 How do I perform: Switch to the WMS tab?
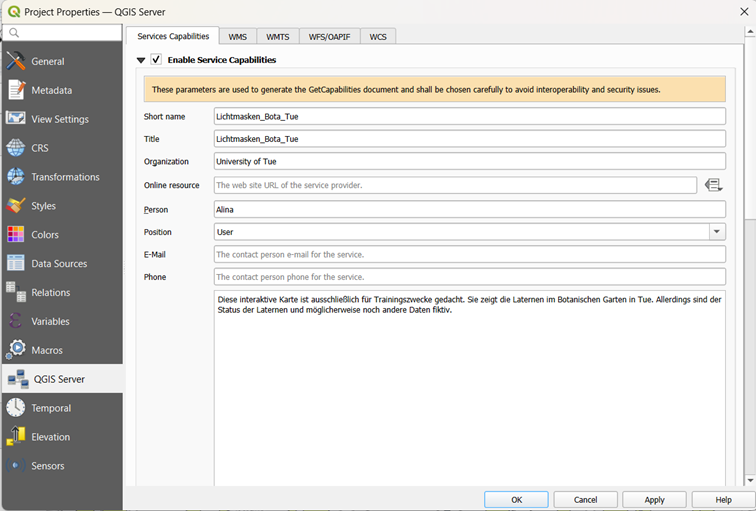(238, 37)
